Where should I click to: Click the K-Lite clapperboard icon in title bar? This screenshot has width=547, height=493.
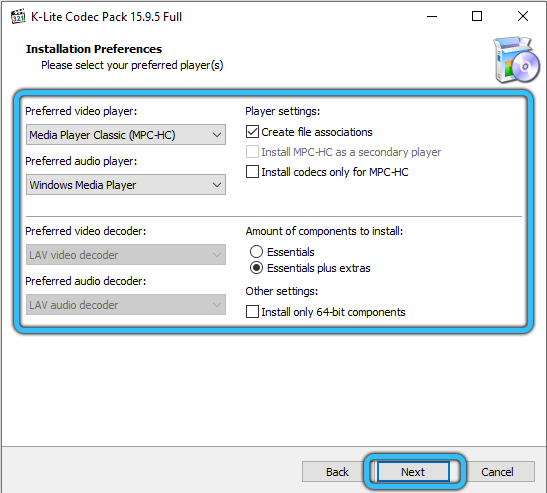click(17, 16)
